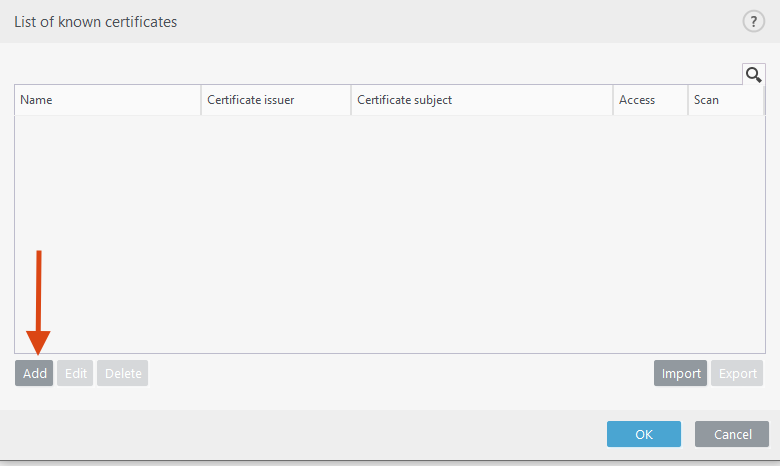
Task: Click the magnifying glass search icon
Action: tap(753, 74)
